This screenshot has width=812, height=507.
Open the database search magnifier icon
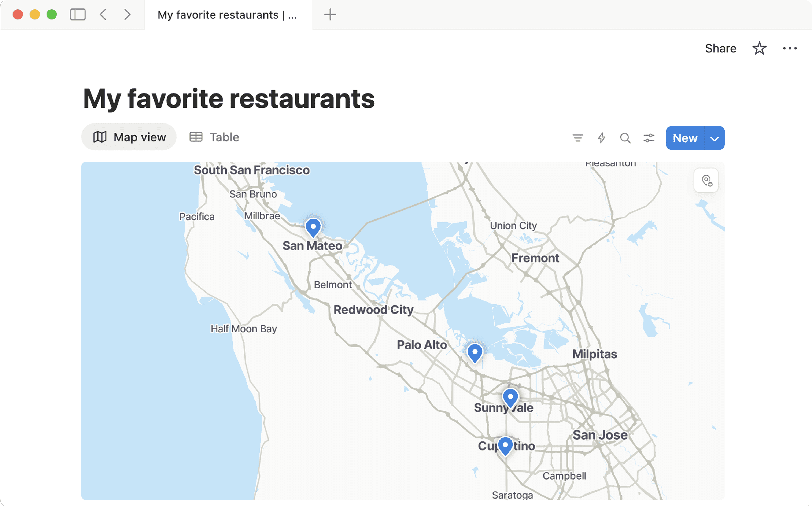pos(625,138)
